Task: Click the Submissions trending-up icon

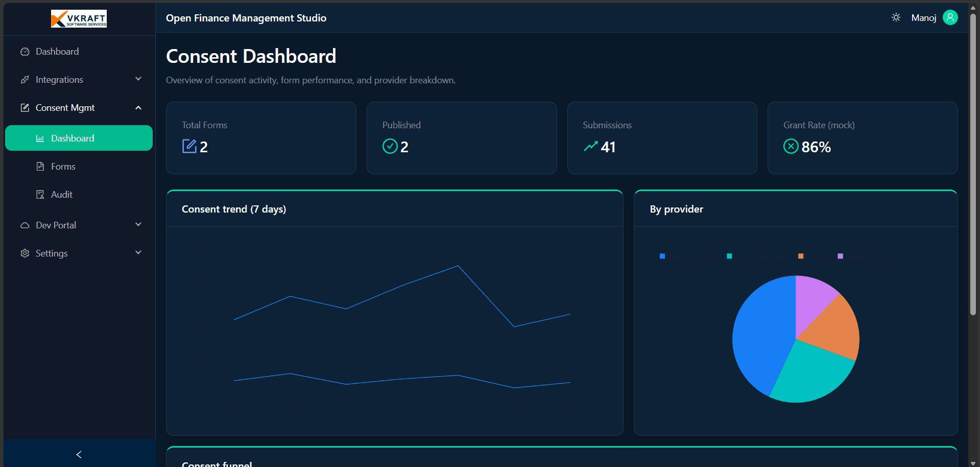Action: click(590, 147)
